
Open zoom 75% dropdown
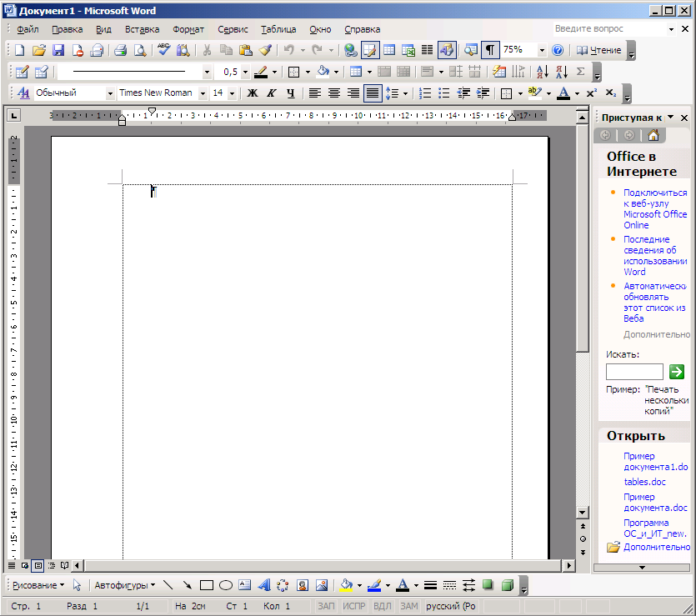(x=542, y=51)
